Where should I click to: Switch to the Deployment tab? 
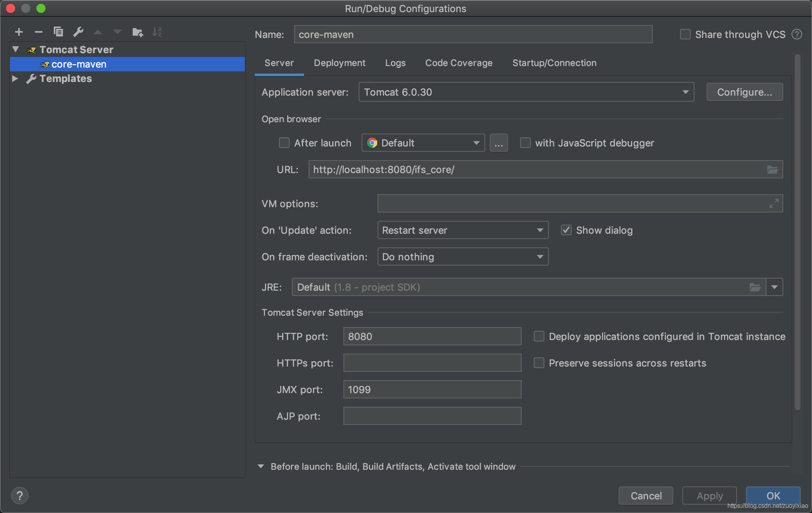tap(339, 63)
